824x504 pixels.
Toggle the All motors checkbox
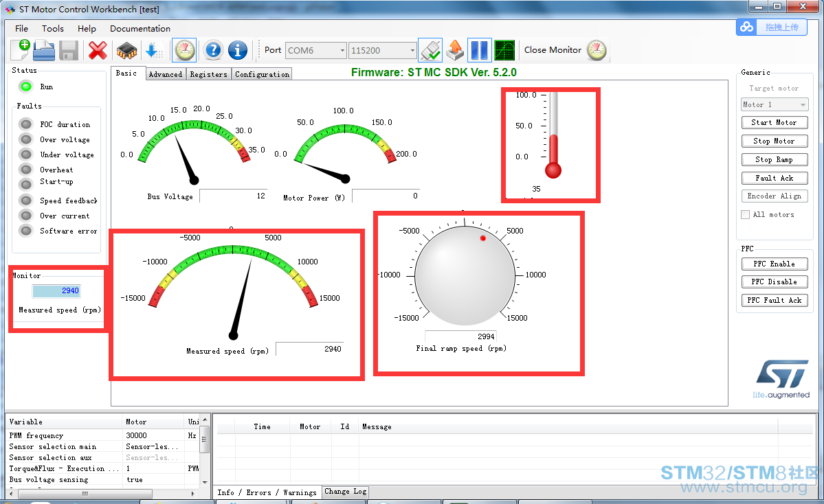[x=745, y=215]
